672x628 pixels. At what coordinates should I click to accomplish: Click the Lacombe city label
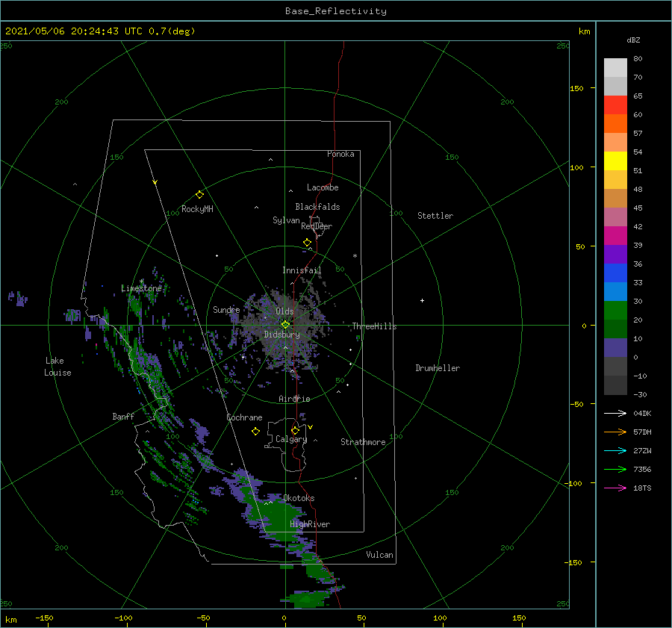tap(323, 187)
